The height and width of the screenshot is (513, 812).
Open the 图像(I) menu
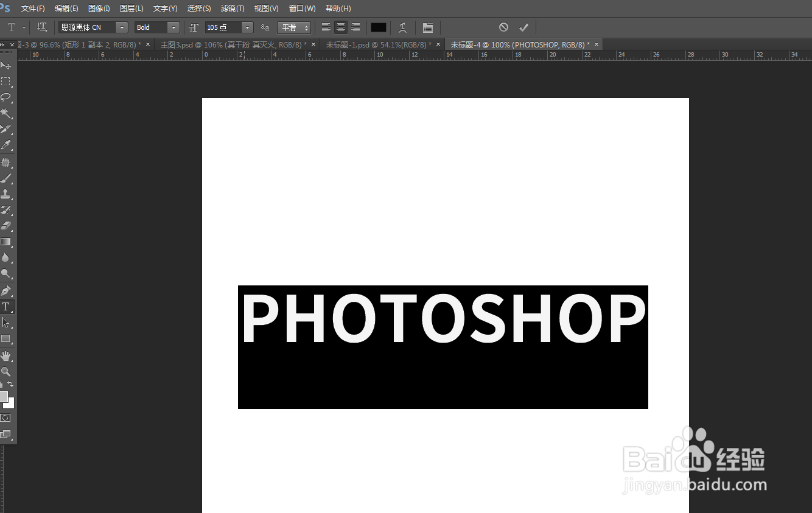pyautogui.click(x=99, y=9)
